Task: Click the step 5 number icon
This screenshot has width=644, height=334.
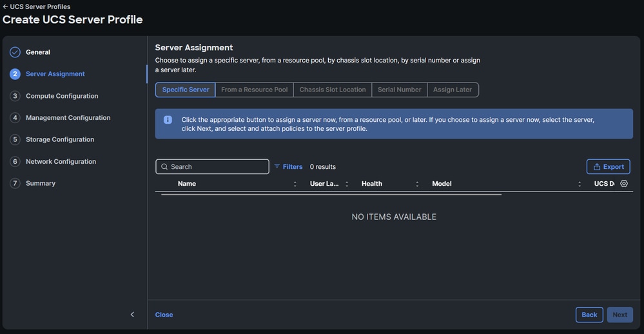Action: pyautogui.click(x=15, y=139)
